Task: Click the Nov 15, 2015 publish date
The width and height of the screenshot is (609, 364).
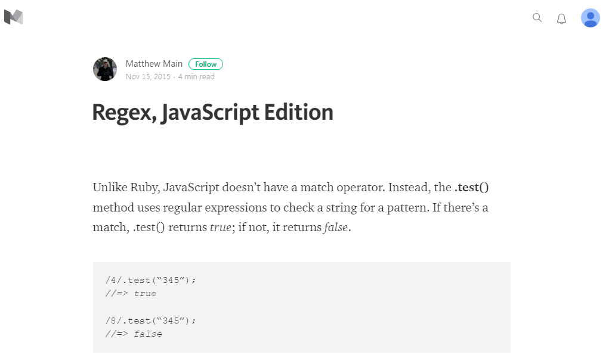Action: click(148, 77)
